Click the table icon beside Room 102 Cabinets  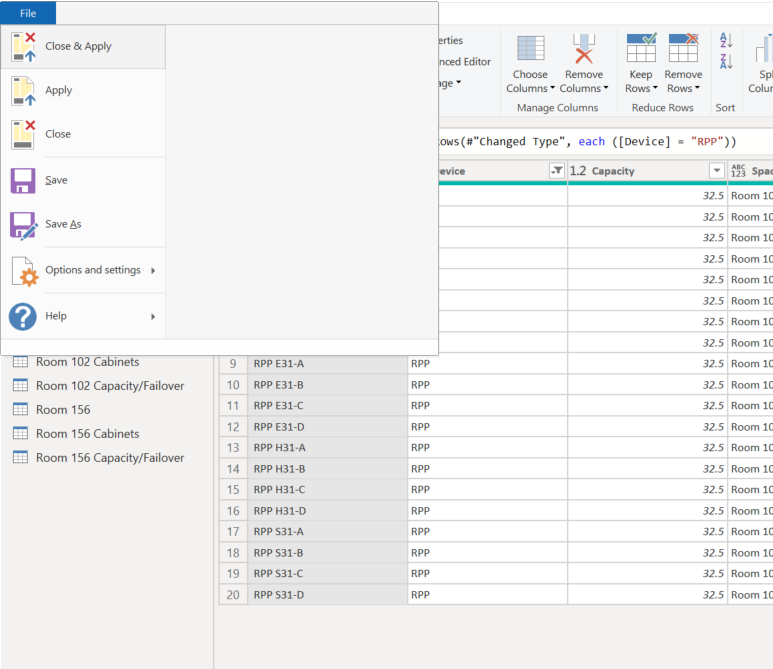click(x=20, y=362)
